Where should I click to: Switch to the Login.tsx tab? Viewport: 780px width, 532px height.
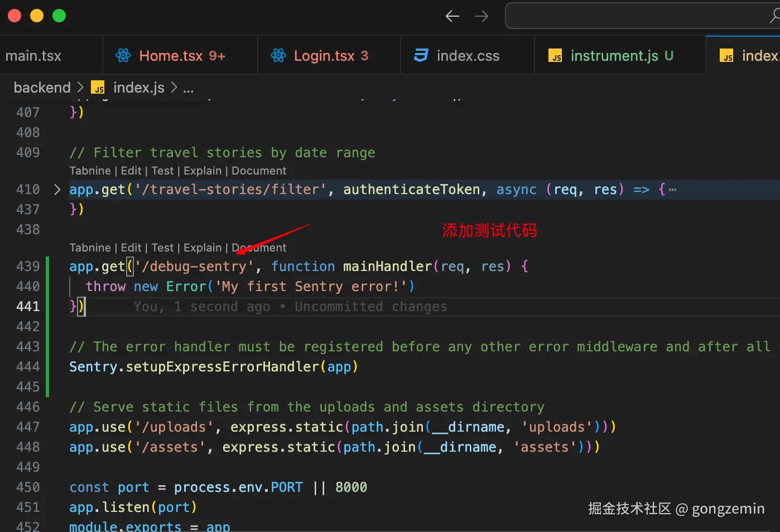pos(329,56)
